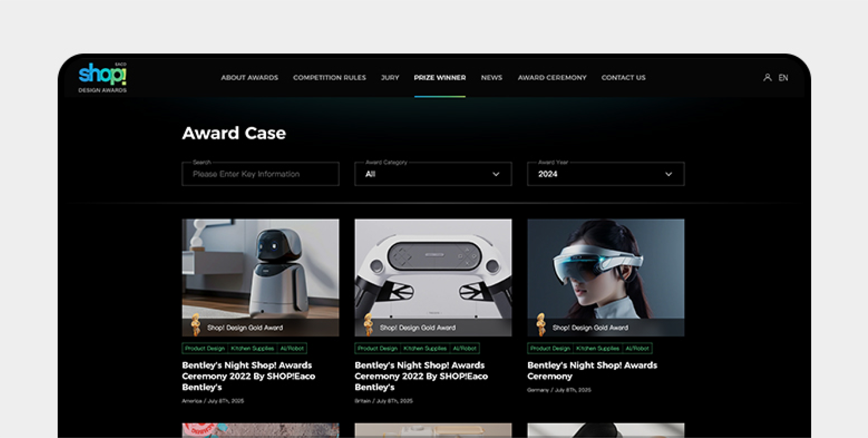Open the user account icon
The width and height of the screenshot is (868, 438).
767,77
